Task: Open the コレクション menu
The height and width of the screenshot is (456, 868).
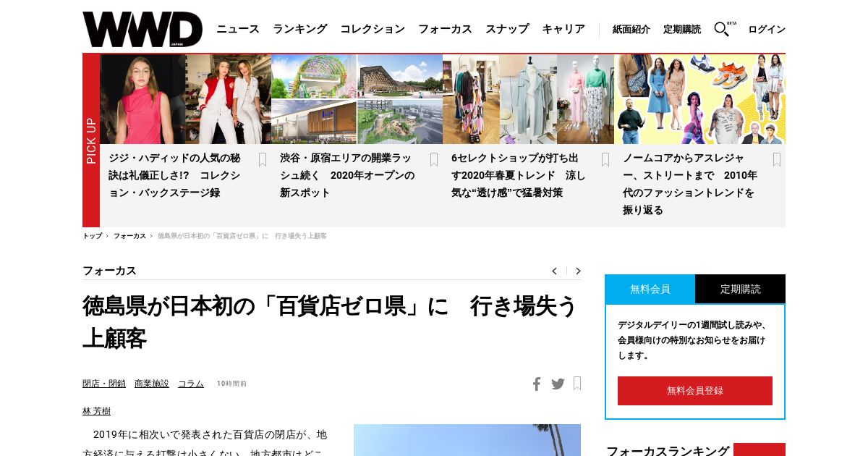Action: point(373,29)
